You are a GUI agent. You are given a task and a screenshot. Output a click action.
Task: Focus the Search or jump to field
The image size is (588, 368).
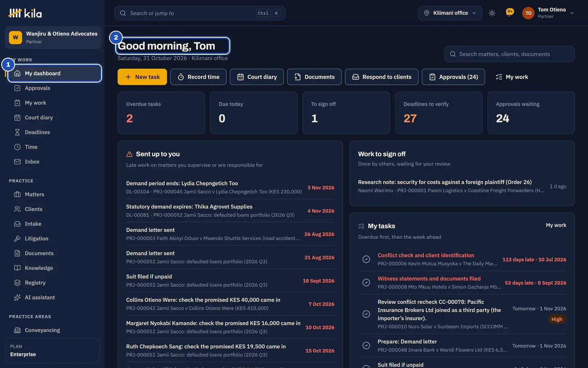[200, 13]
